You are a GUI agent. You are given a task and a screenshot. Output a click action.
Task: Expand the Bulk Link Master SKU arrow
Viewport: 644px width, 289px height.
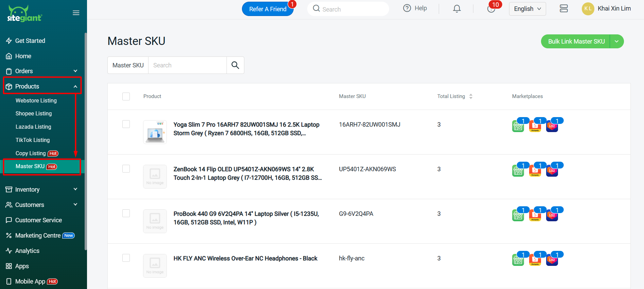(x=616, y=42)
